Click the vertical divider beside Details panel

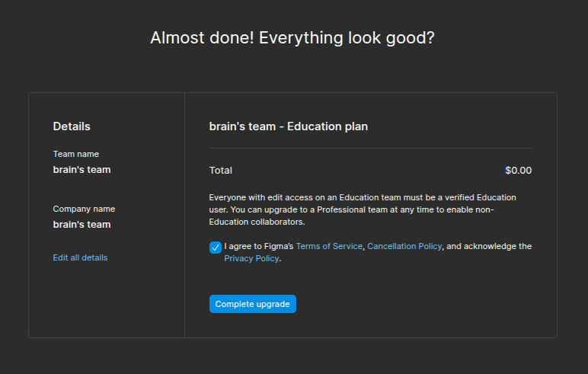(184, 215)
